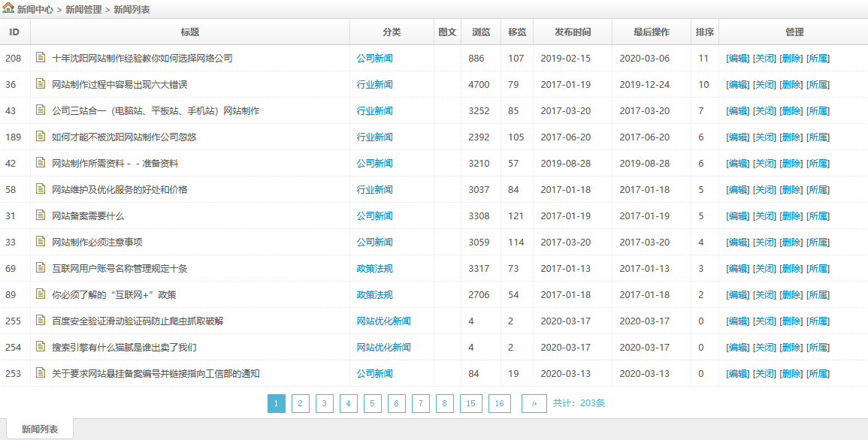Toggle [关闭] for news ID 255
Image resolution: width=868 pixels, height=440 pixels.
tap(764, 321)
